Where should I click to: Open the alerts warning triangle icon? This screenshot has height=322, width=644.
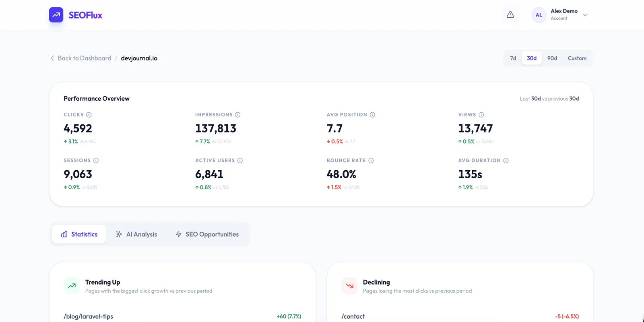(x=510, y=15)
